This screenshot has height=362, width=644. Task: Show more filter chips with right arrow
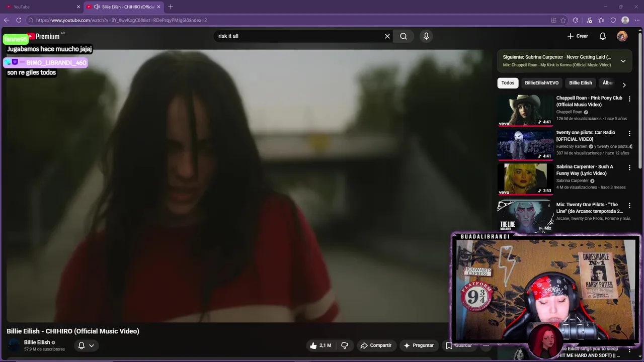pyautogui.click(x=624, y=85)
